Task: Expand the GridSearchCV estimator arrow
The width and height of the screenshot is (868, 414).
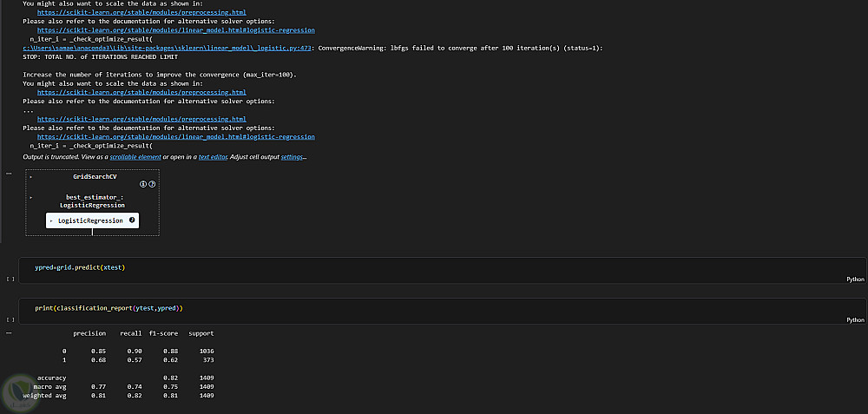Action: (31, 176)
